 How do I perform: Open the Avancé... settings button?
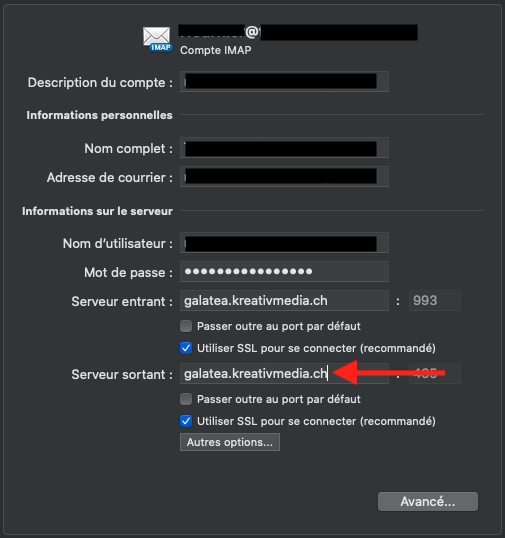(428, 502)
